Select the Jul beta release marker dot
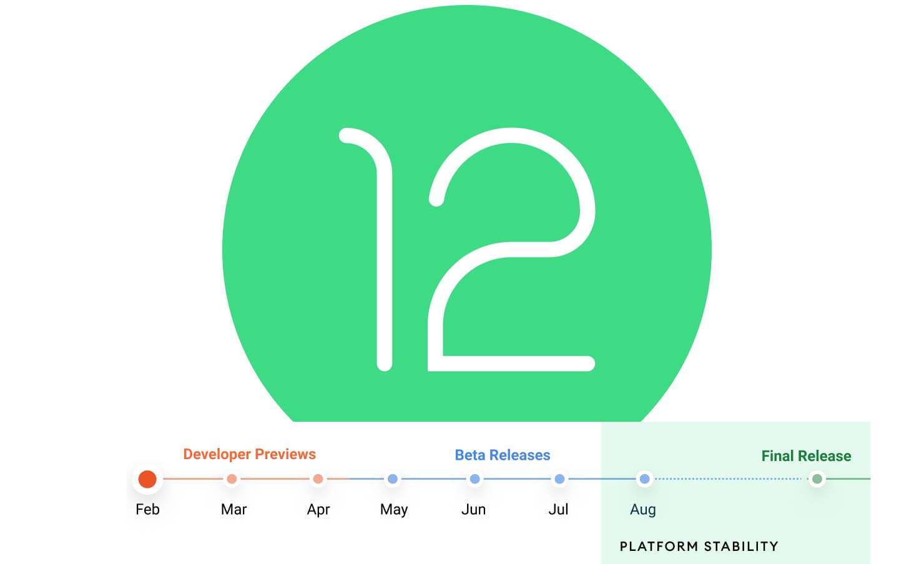This screenshot has height=564, width=924. tap(560, 479)
